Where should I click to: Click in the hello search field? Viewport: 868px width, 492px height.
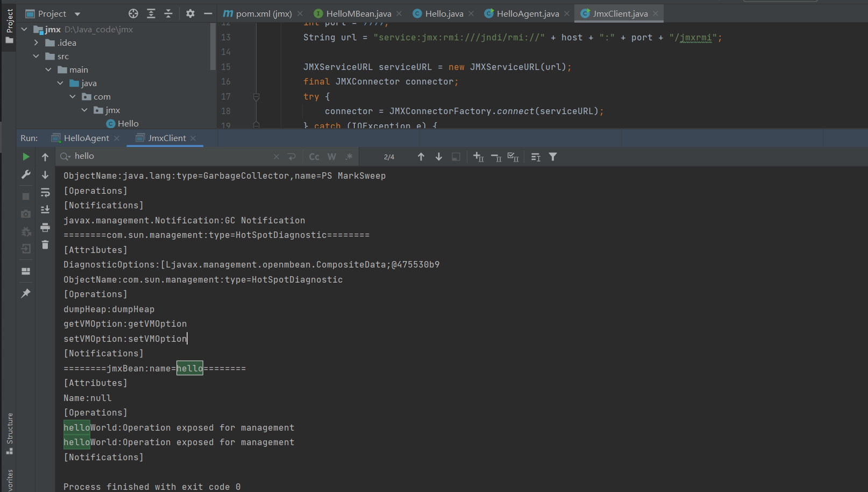(172, 156)
